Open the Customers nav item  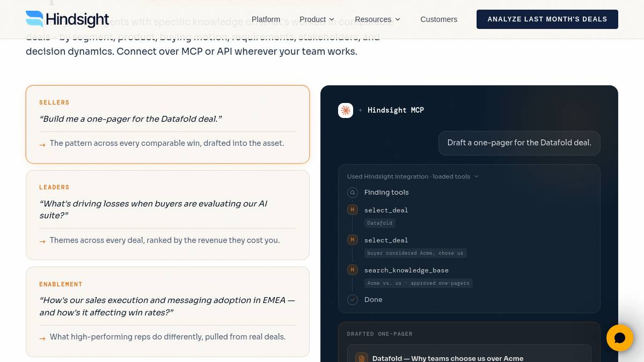(x=438, y=19)
